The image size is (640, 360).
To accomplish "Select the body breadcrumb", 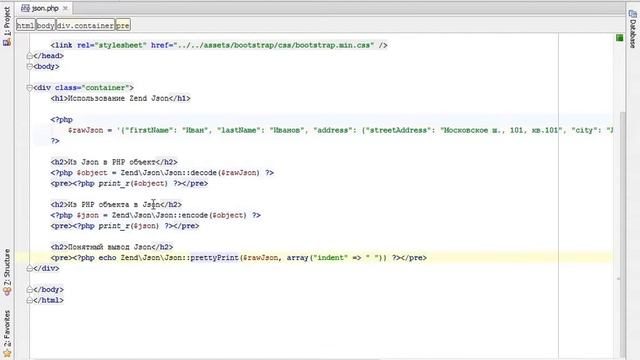I will (45, 25).
